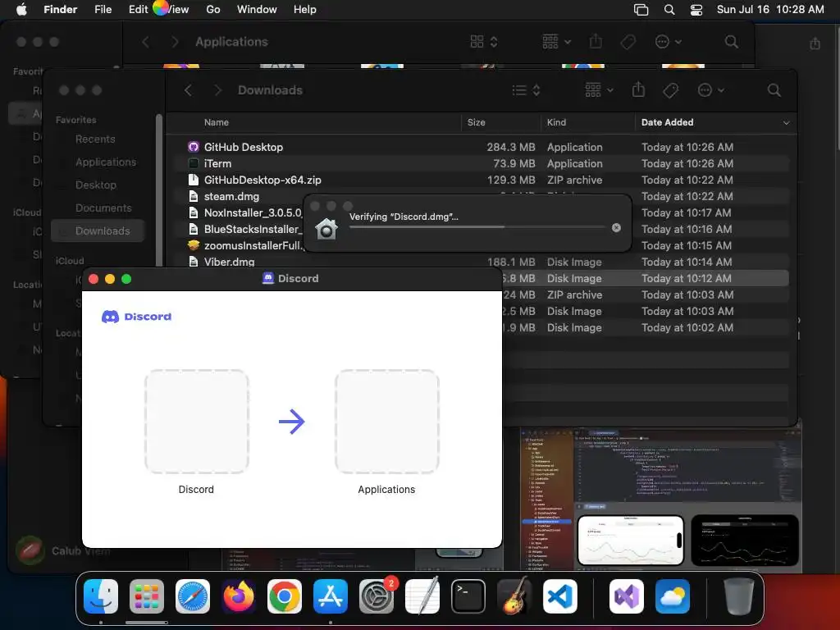840x630 pixels.
Task: Change the Downloads list view style
Action: tap(526, 90)
